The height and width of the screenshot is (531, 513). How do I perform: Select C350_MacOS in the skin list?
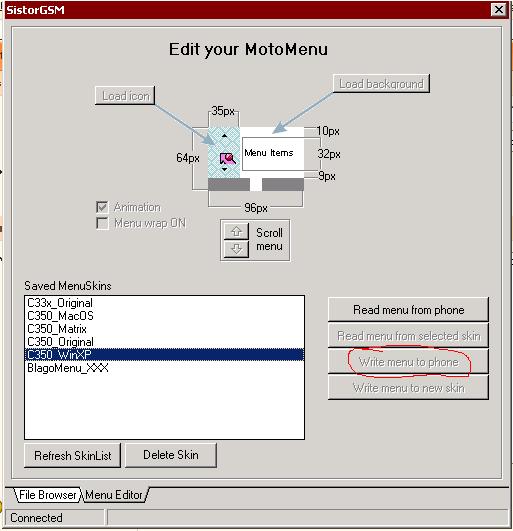coord(164,316)
